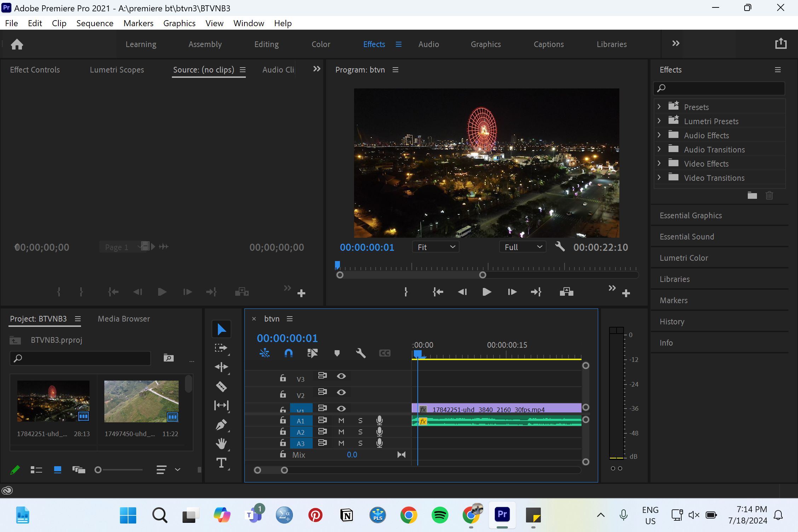Add a marker in the timeline
This screenshot has height=532, width=798.
coord(337,353)
